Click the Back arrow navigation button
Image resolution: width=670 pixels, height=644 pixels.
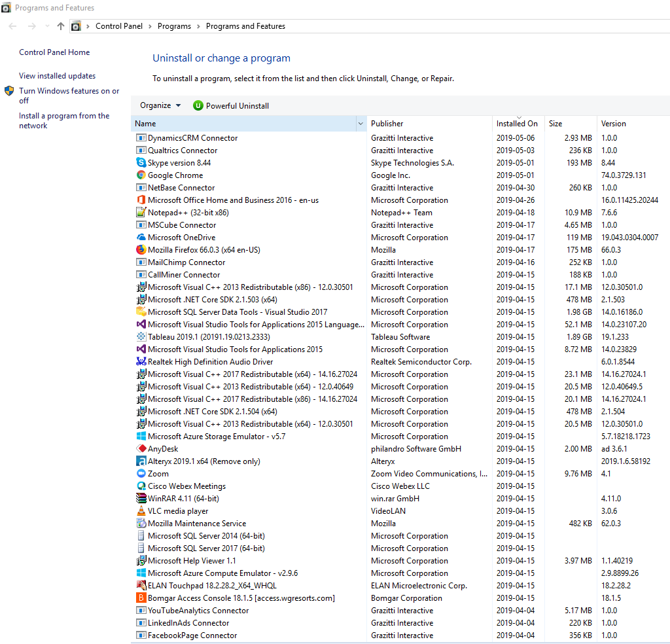coord(13,26)
